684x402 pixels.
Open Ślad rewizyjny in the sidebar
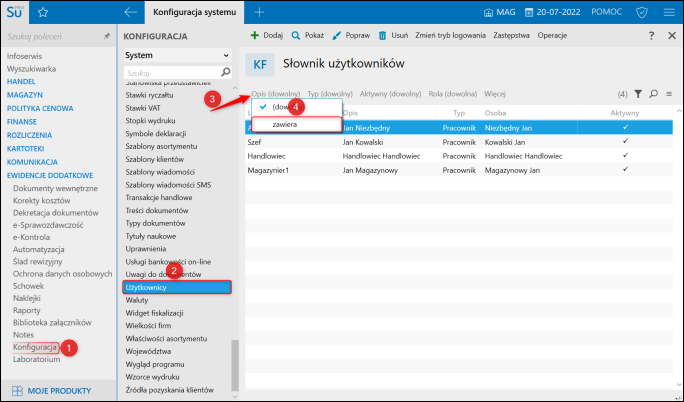coord(38,262)
